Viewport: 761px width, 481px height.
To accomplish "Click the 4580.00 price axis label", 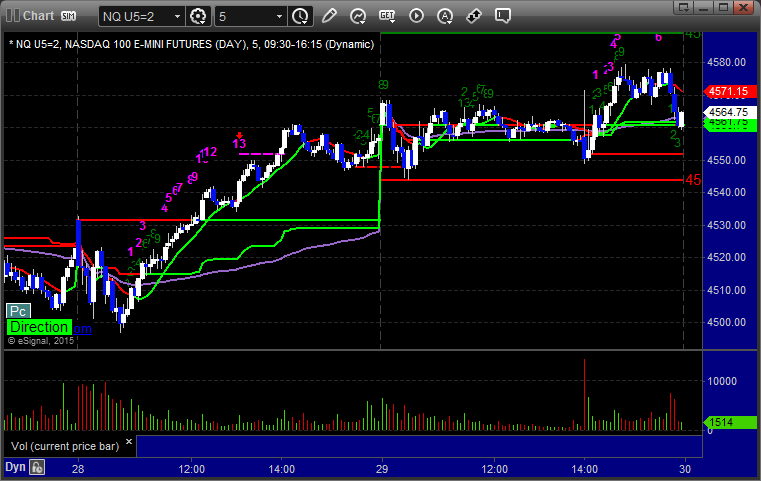I will coord(726,62).
